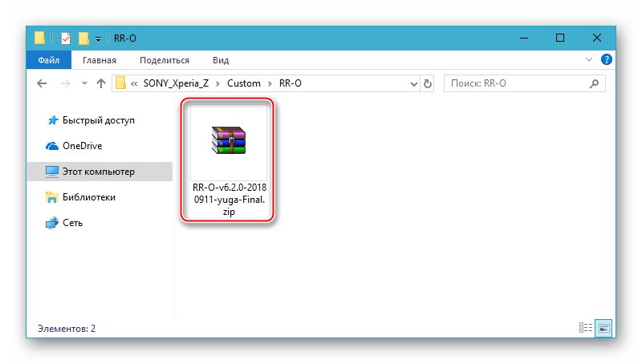This screenshot has height=364, width=642.
Task: Select OneDrive in the sidebar
Action: (74, 146)
